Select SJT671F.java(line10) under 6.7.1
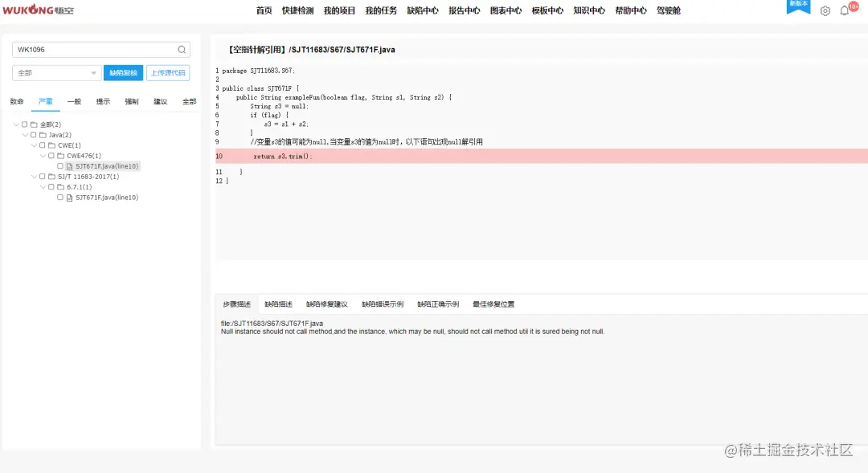Screen dimensions: 868x473 (107, 198)
